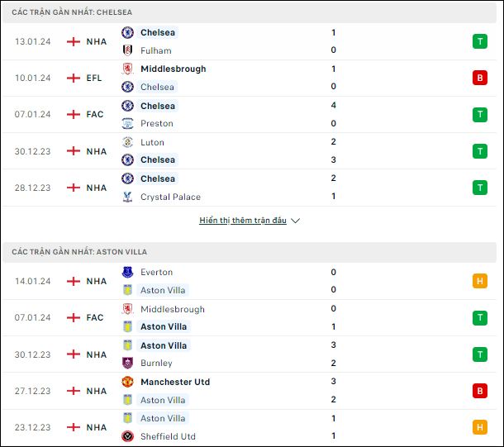Click green T badge for Chelsea vs Fulham
This screenshot has width=504, height=447.
(x=480, y=41)
